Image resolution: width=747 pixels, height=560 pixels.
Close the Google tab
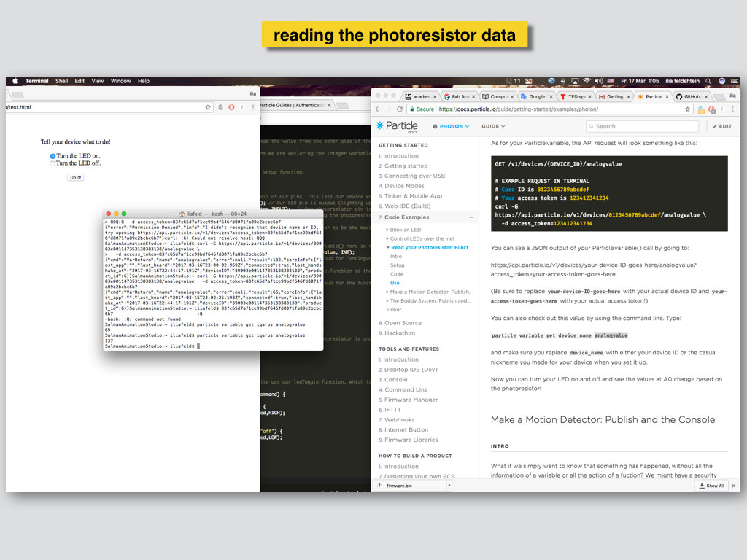click(551, 97)
